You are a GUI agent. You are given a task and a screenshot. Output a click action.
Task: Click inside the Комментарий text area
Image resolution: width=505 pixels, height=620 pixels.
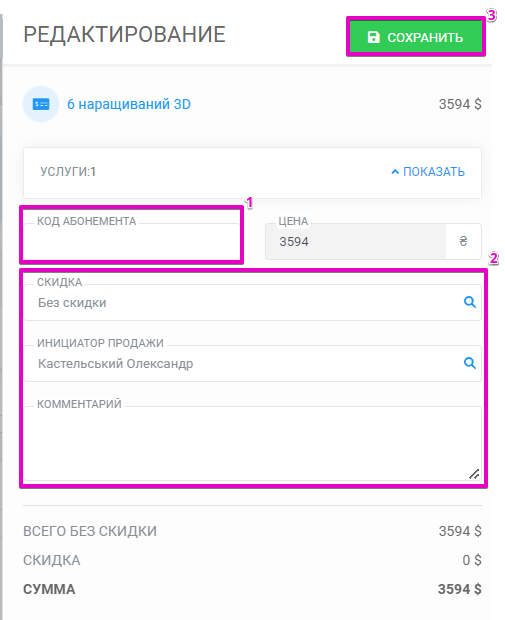252,444
